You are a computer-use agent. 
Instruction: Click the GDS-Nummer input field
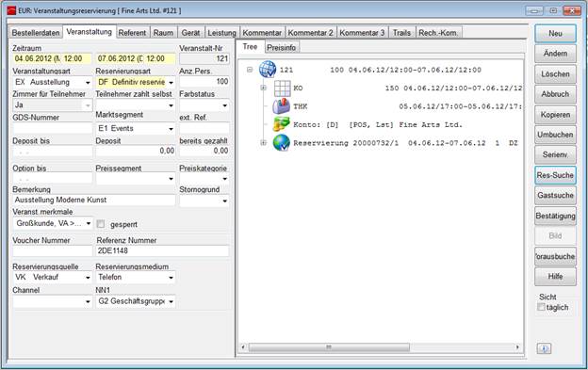(x=52, y=128)
